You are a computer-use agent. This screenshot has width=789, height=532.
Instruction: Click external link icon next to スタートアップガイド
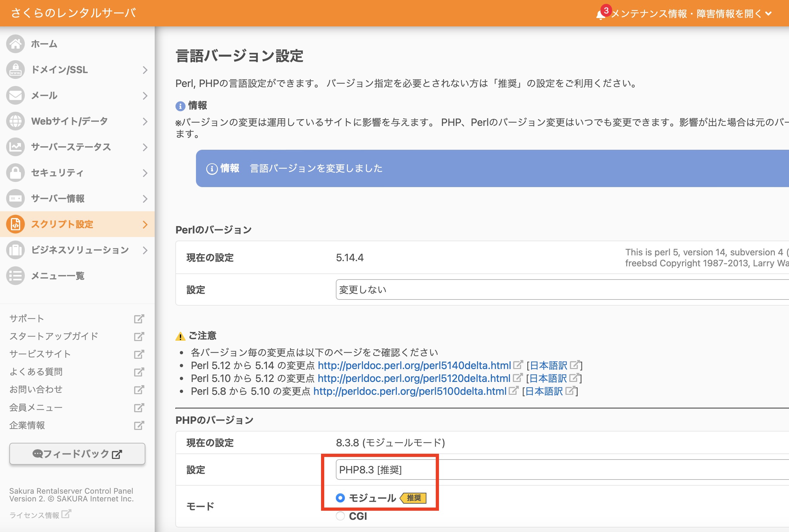click(x=139, y=336)
